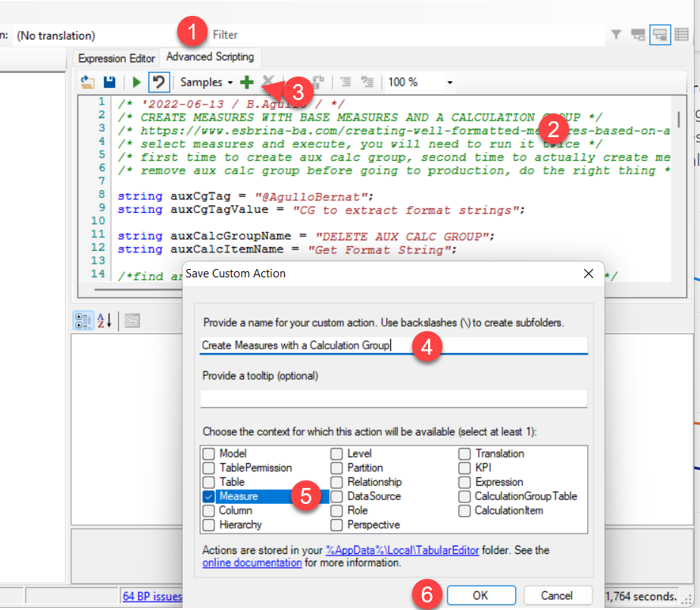Screen dimensions: 700x610
Task: Click the save script floppy icon
Action: coord(109,82)
